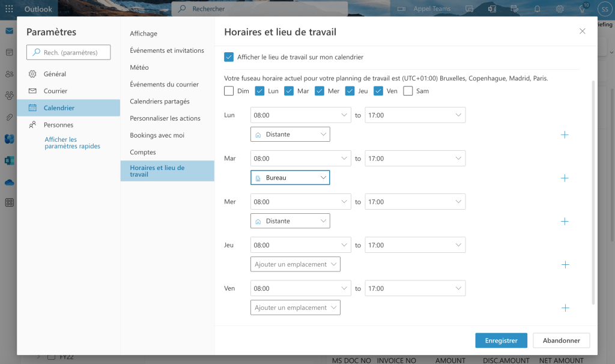Click the Mail icon in left rail
The height and width of the screenshot is (364, 615).
(x=9, y=31)
